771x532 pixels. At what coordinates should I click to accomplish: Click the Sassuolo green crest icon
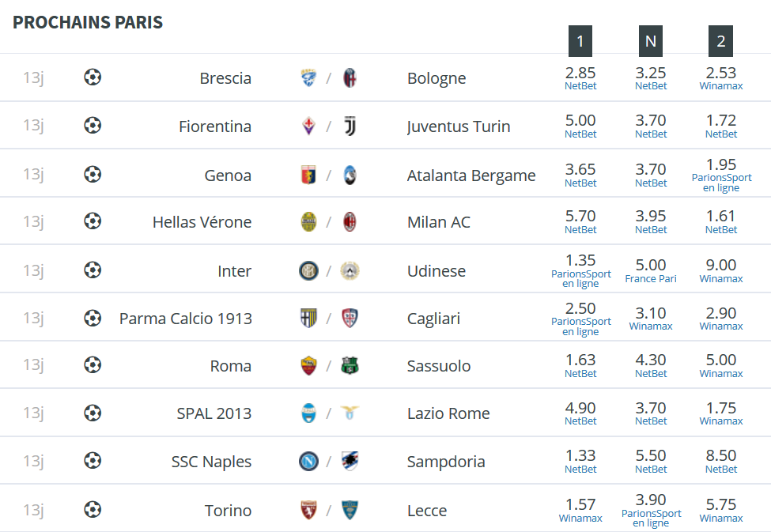click(350, 365)
